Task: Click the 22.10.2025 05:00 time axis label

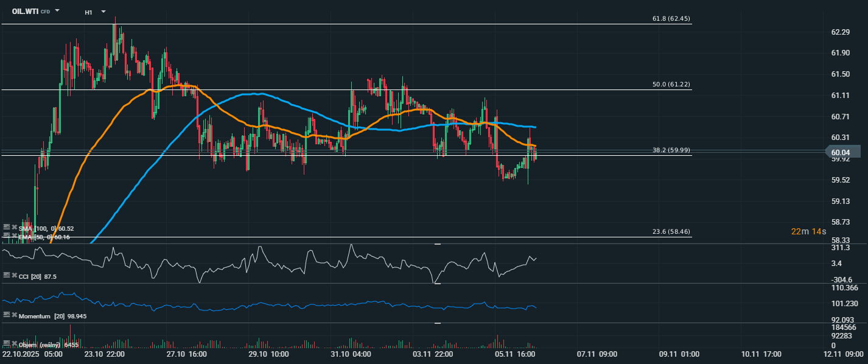Action: pyautogui.click(x=32, y=354)
